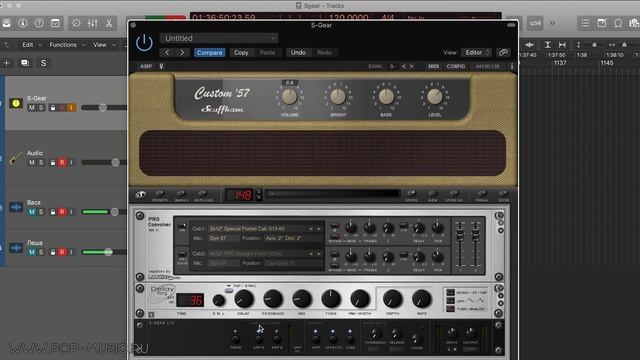640x360 pixels.
Task: Add a new track with plus button
Action: (x=7, y=63)
